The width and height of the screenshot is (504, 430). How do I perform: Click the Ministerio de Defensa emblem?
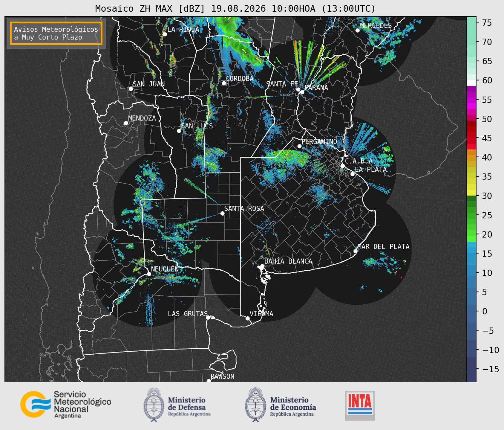pyautogui.click(x=154, y=405)
